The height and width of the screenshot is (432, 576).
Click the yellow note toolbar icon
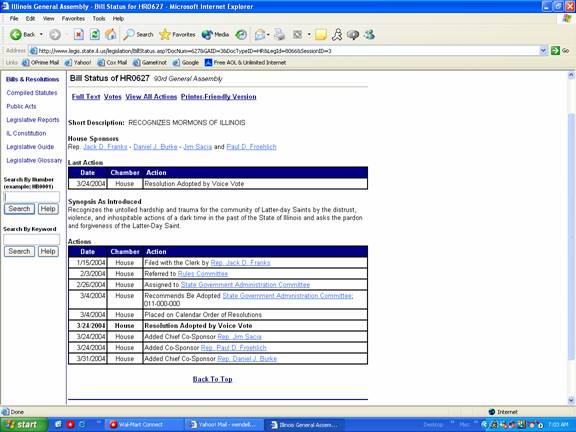pos(321,35)
